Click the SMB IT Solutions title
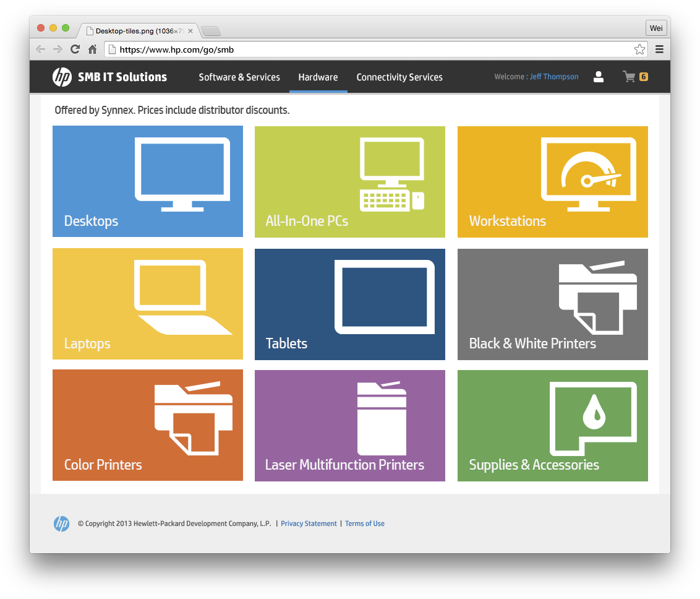Screen dimensions: 700x599 tap(122, 77)
